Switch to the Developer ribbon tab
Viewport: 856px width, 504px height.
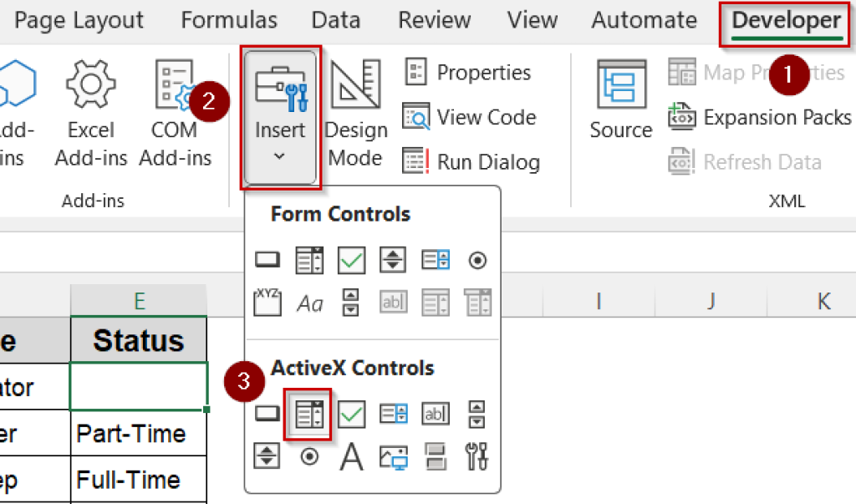click(x=783, y=19)
